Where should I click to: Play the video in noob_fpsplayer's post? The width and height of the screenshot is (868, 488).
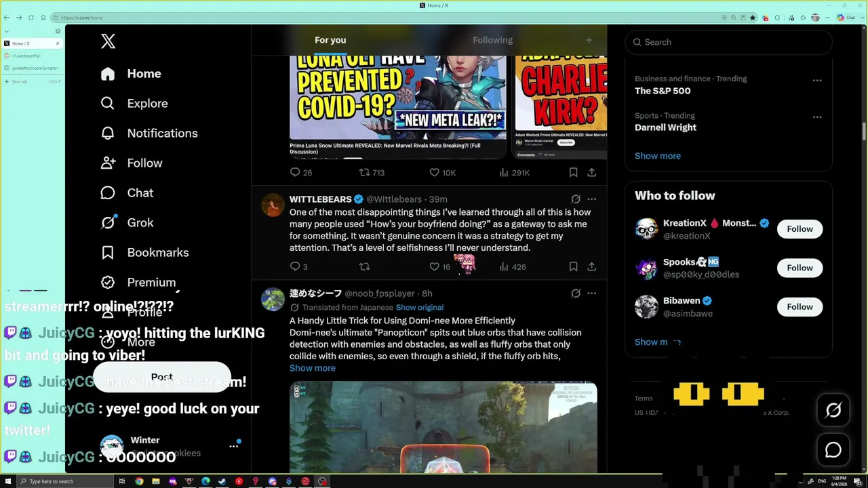point(443,427)
